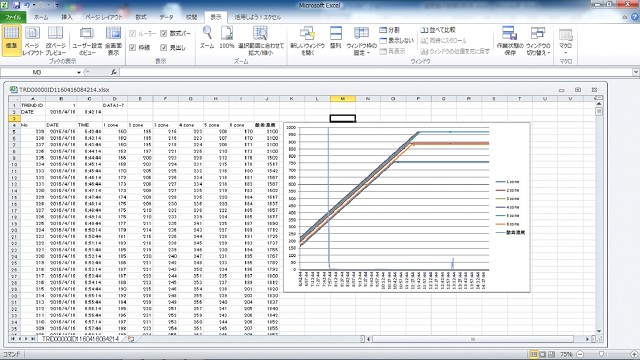
Task: Open the File (ファイル) tab
Action: (x=13, y=17)
